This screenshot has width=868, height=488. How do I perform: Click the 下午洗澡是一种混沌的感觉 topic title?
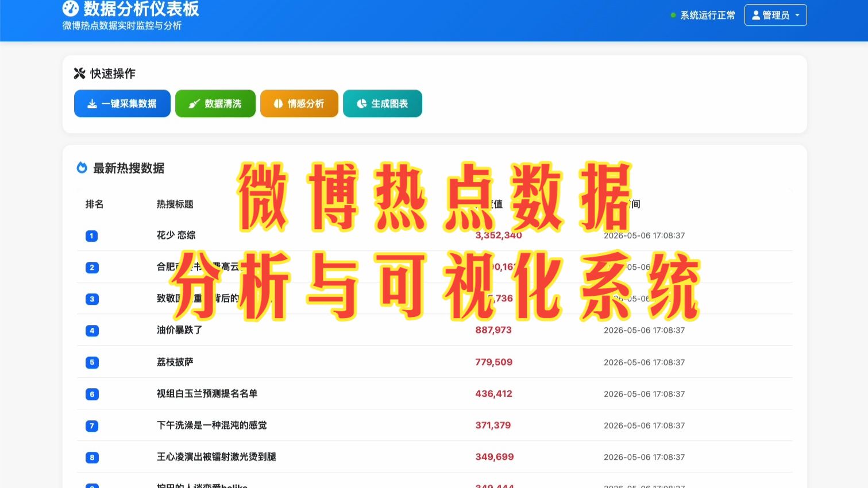[x=212, y=425]
